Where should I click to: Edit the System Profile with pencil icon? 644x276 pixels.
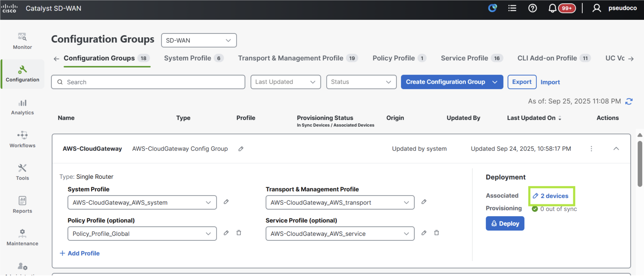(226, 202)
